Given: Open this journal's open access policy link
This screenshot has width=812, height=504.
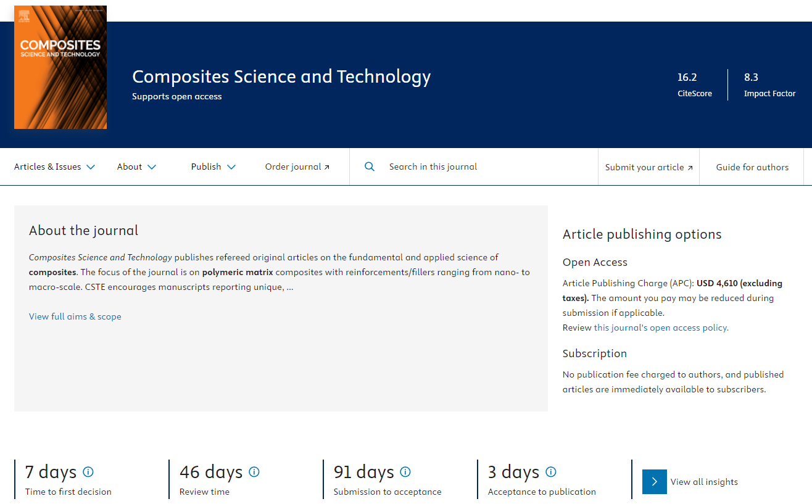Looking at the screenshot, I should tap(660, 328).
